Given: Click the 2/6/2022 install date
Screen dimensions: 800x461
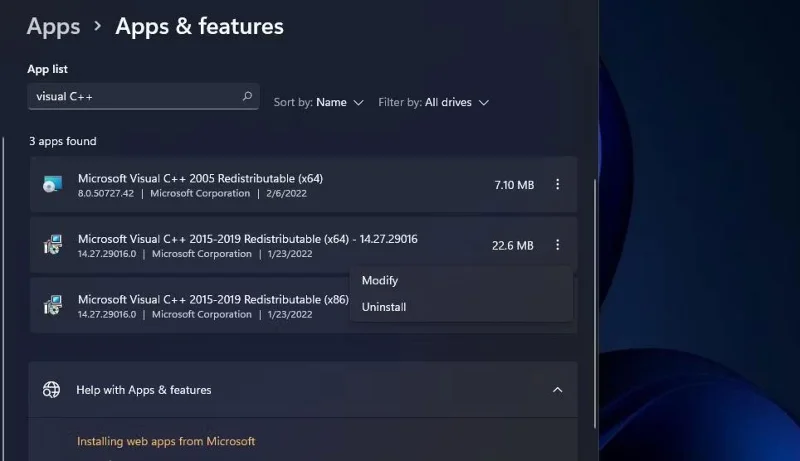Looking at the screenshot, I should [x=286, y=193].
